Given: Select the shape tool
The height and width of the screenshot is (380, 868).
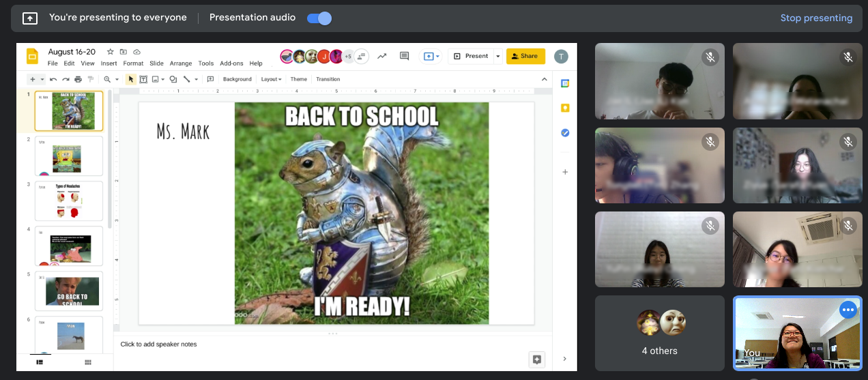Looking at the screenshot, I should pyautogui.click(x=173, y=79).
